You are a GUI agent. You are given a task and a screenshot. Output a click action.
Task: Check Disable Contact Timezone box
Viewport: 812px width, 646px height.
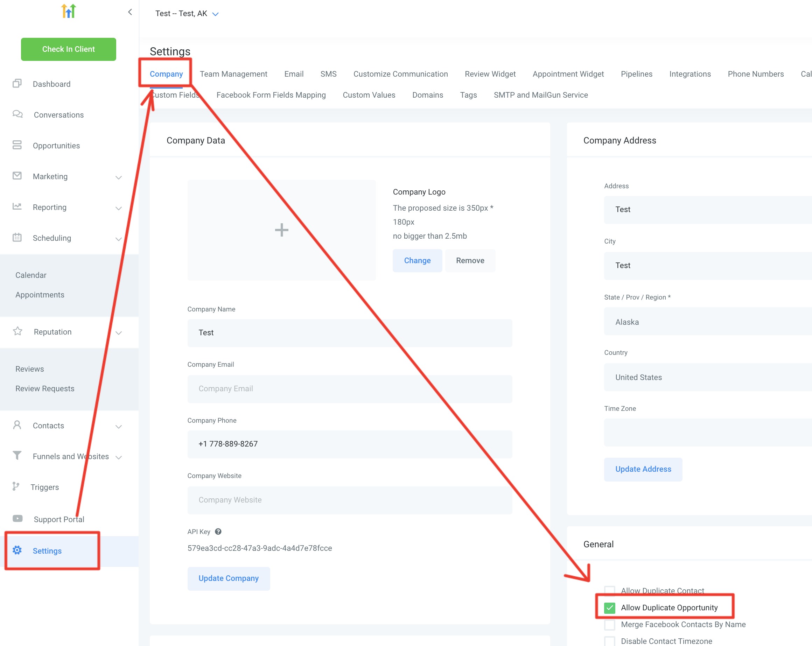[609, 641]
